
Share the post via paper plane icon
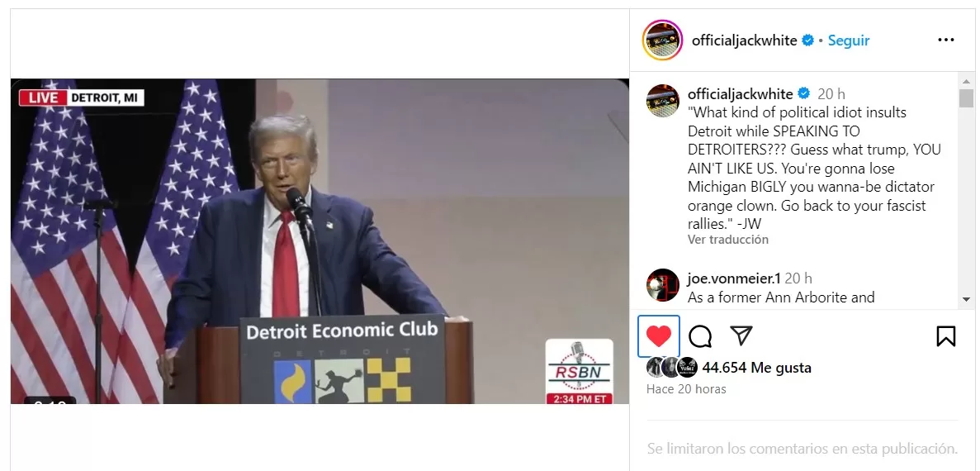tap(741, 335)
